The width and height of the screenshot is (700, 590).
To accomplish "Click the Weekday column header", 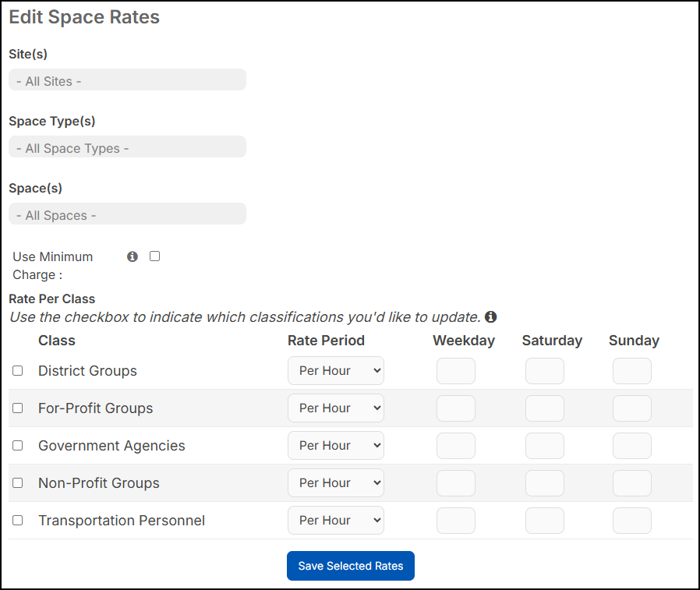I will pos(464,341).
